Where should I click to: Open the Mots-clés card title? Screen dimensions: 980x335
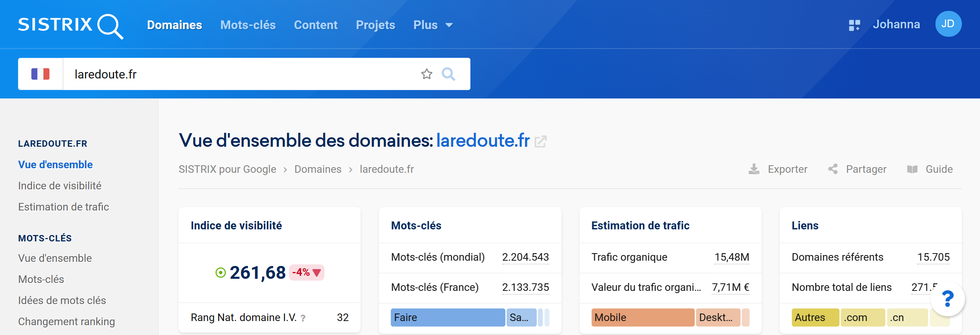click(x=416, y=226)
